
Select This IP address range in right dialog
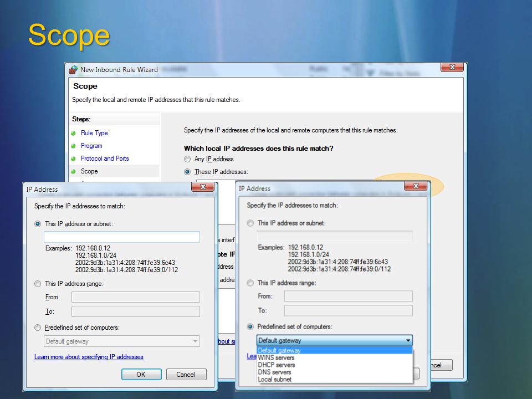250,283
